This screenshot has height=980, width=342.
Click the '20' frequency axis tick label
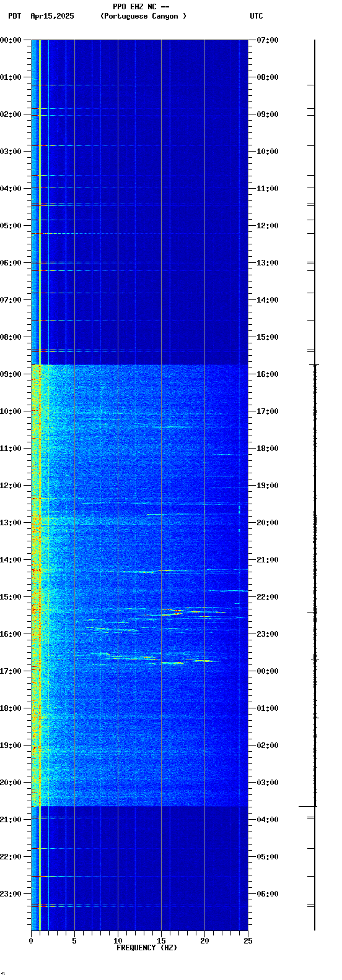[204, 941]
